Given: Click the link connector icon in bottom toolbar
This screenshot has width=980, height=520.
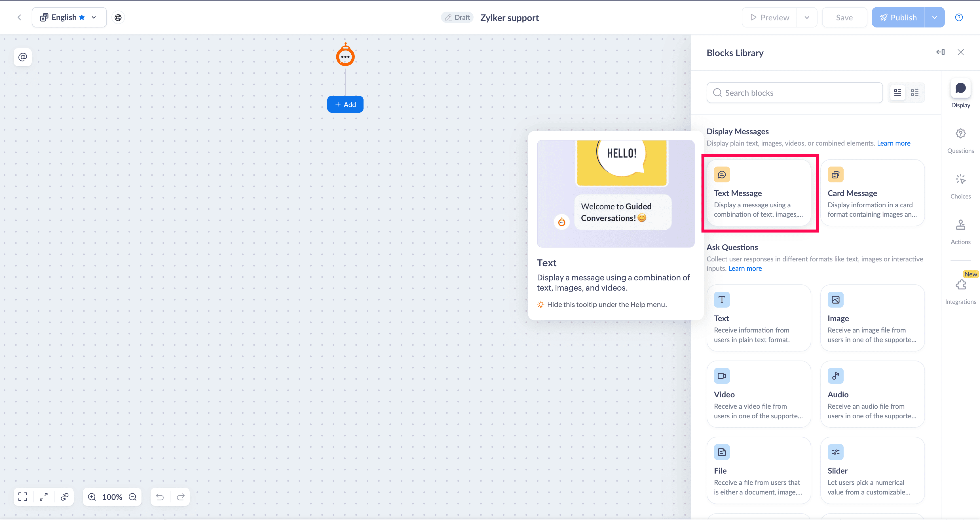Looking at the screenshot, I should (x=65, y=497).
